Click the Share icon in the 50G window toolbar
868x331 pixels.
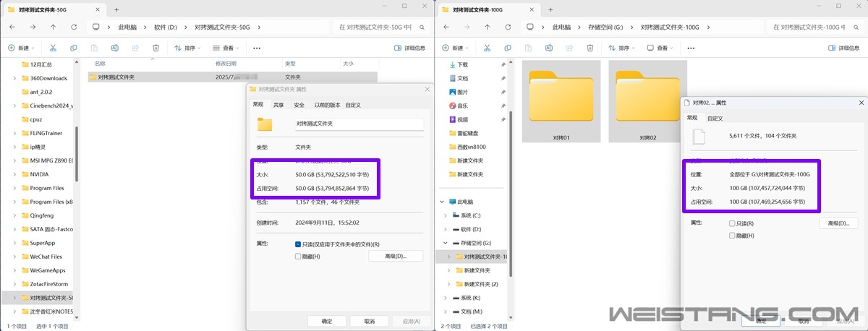(x=135, y=48)
